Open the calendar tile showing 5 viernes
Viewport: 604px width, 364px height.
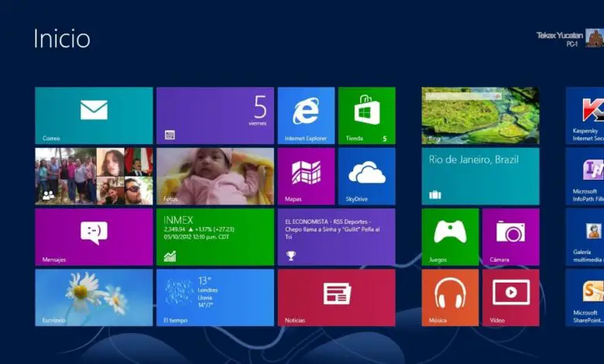215,115
